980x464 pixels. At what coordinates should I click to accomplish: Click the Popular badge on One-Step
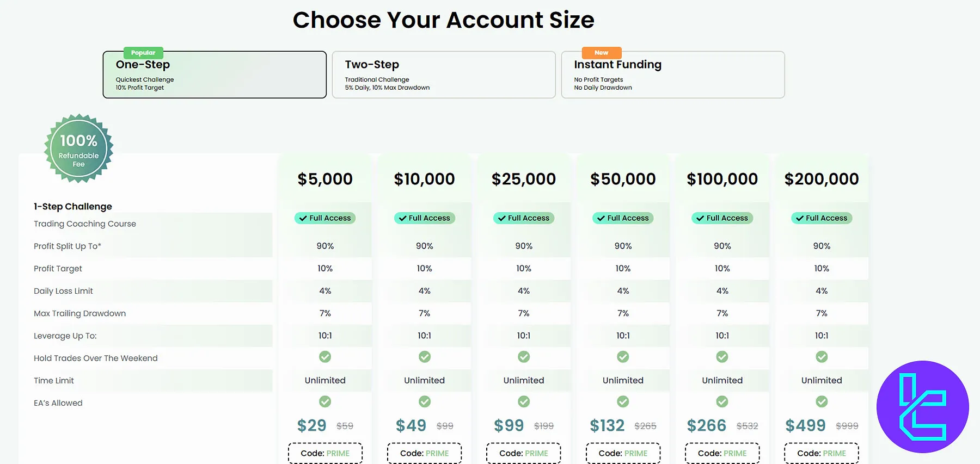point(143,53)
